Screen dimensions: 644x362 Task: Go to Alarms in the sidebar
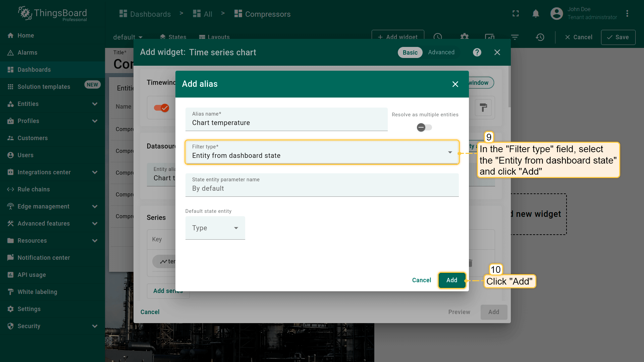(x=27, y=53)
